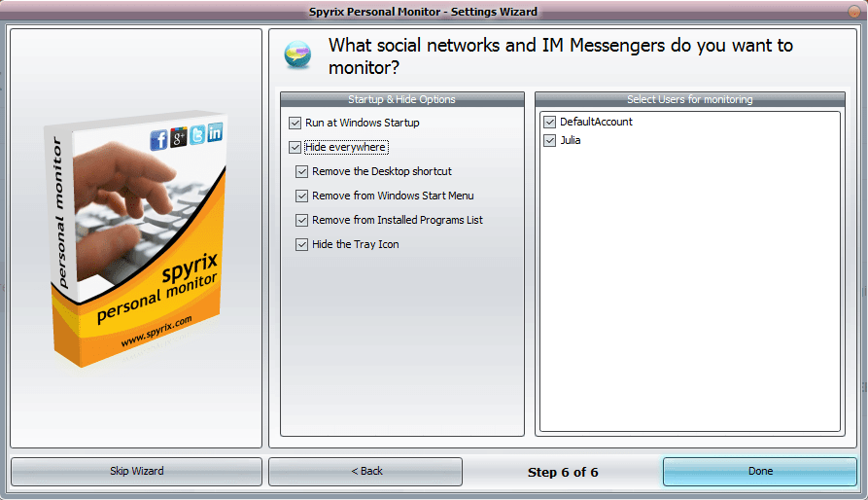This screenshot has width=868, height=500.
Task: Uncheck Run at Windows Startup
Action: point(295,123)
